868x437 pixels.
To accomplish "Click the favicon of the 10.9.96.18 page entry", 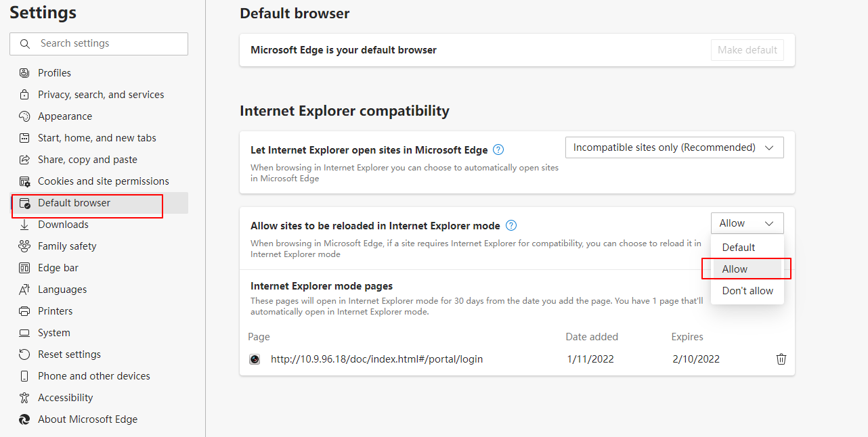I will [255, 359].
